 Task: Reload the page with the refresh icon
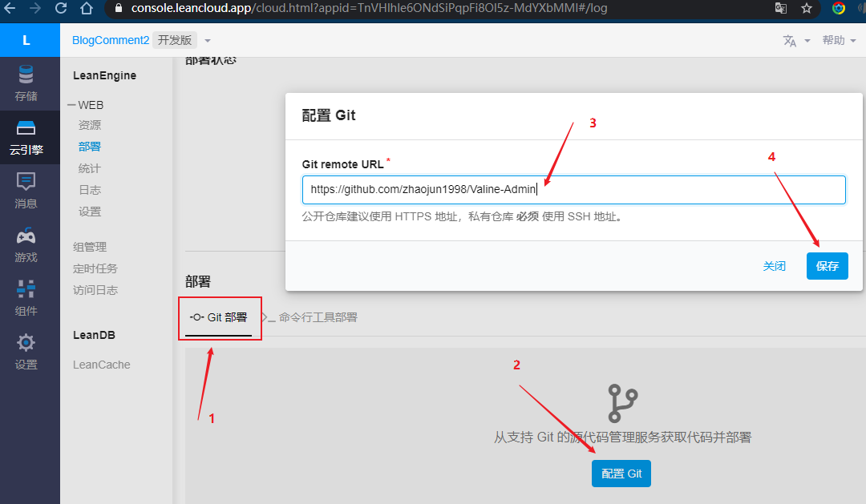click(x=61, y=8)
